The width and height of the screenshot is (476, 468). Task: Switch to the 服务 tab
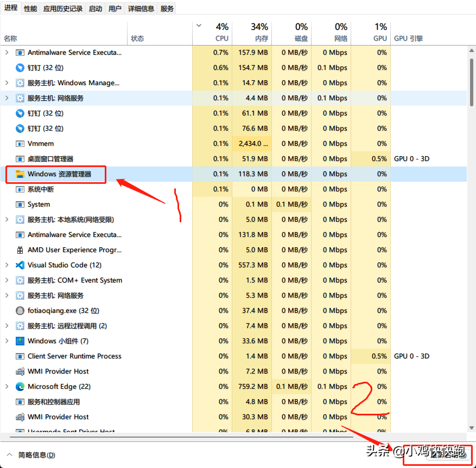(x=167, y=9)
